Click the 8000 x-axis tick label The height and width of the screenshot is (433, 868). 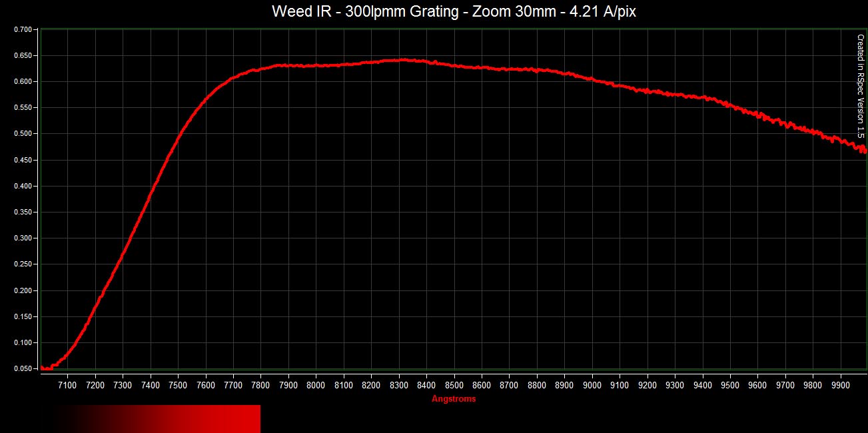coord(316,385)
